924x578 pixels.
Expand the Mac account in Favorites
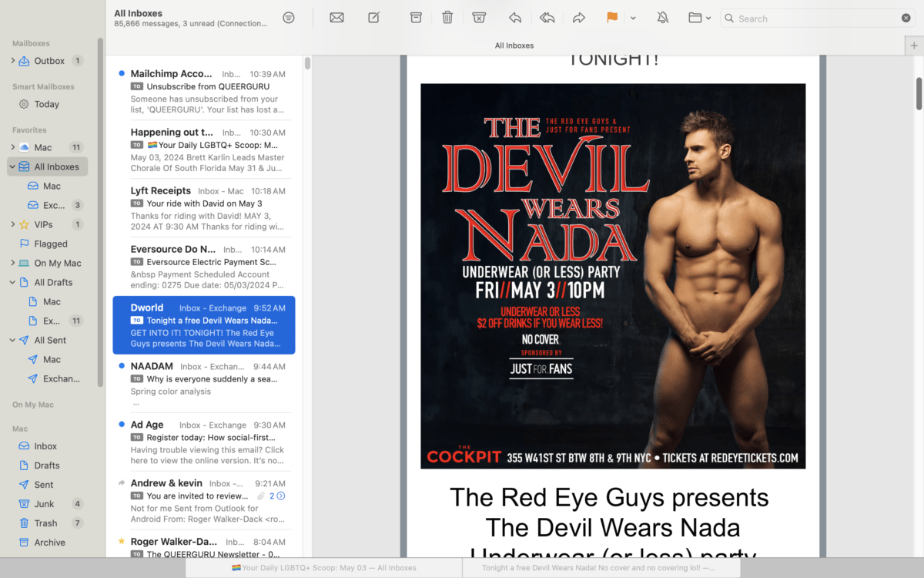[x=12, y=147]
